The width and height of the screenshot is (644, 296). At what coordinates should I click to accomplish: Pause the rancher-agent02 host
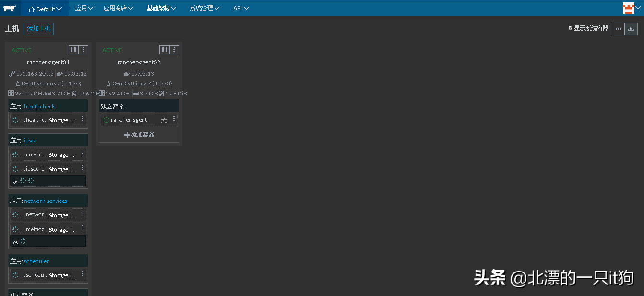pos(164,49)
